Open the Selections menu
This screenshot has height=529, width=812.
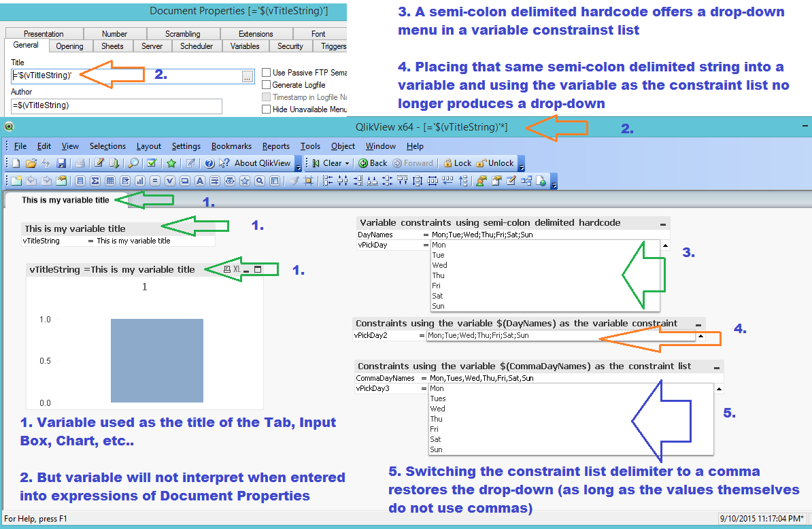[107, 146]
